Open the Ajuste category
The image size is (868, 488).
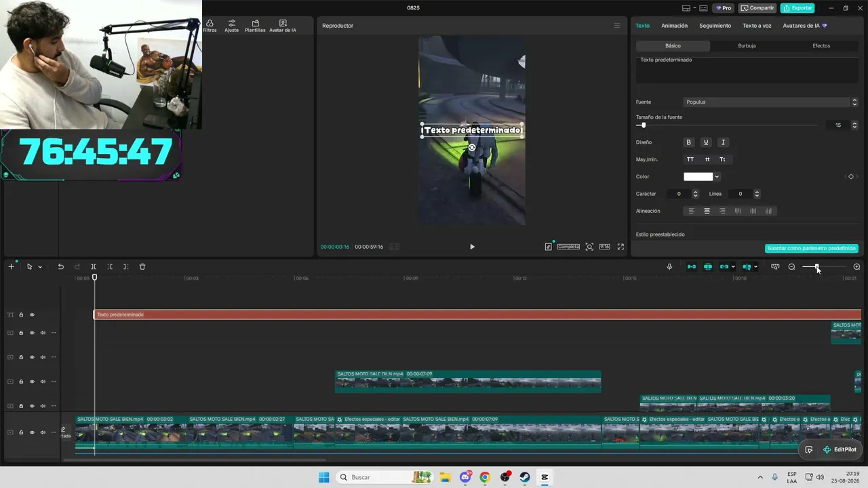232,26
